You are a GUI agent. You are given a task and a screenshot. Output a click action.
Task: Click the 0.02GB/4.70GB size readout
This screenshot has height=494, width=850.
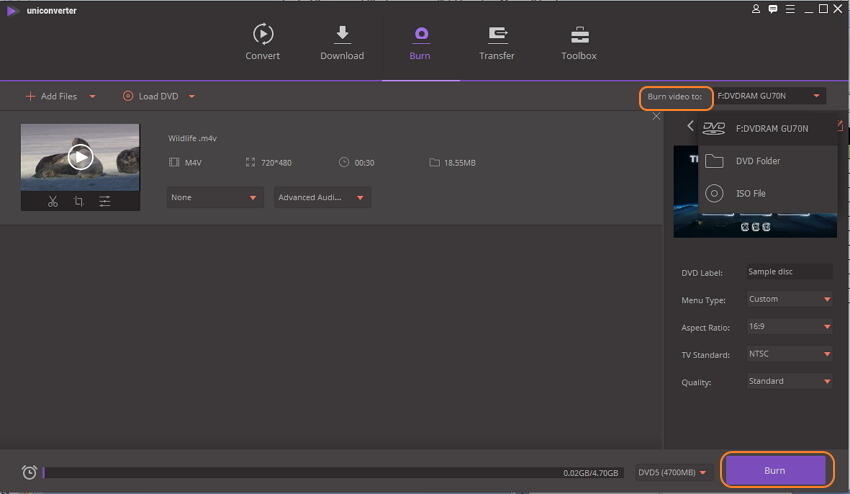590,473
